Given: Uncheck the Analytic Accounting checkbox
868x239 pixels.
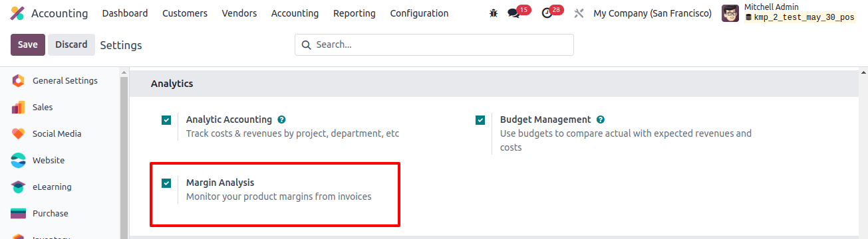Looking at the screenshot, I should 166,120.
